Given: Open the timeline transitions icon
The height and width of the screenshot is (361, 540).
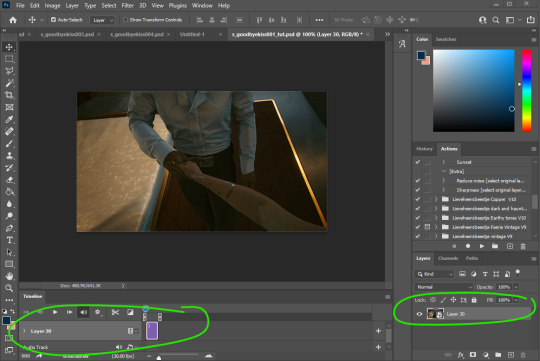Looking at the screenshot, I should [x=130, y=312].
